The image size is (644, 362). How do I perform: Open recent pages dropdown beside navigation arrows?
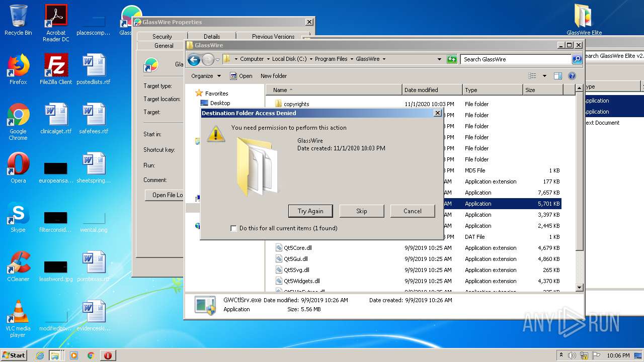pos(217,60)
